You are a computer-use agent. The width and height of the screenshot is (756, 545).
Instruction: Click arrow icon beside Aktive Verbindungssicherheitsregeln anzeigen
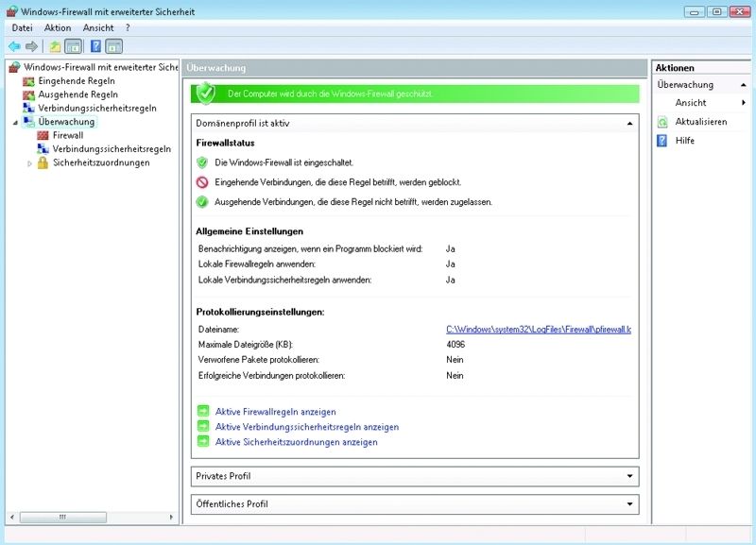[x=203, y=426]
